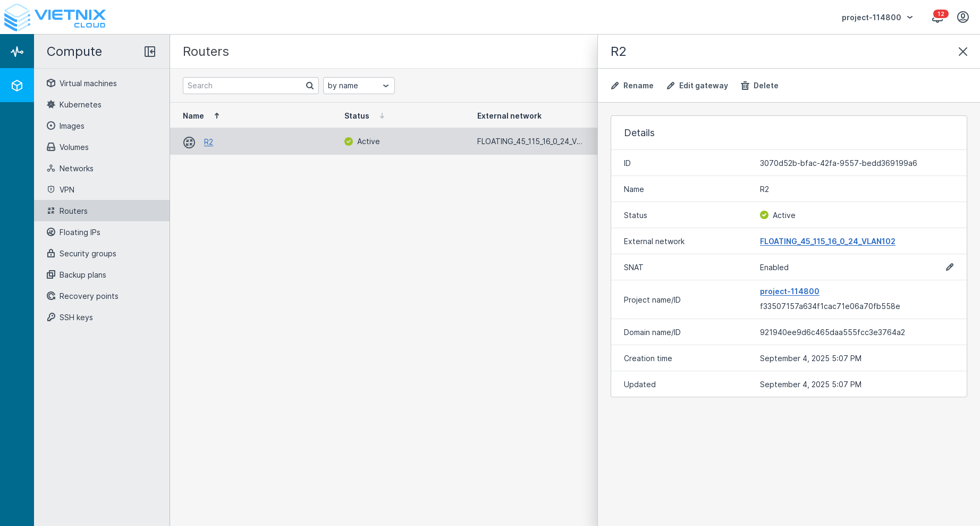Screen dimensions: 980x526
Task: Open the user account profile icon
Action: 962,18
